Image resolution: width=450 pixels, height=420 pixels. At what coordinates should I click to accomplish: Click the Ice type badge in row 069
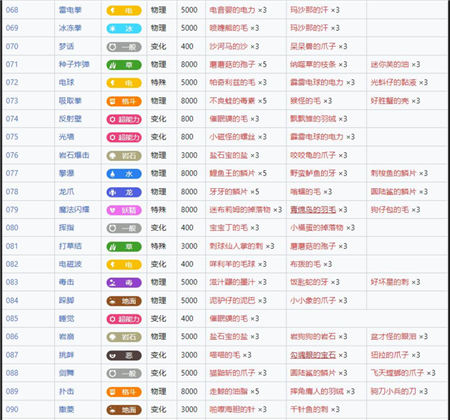click(124, 29)
